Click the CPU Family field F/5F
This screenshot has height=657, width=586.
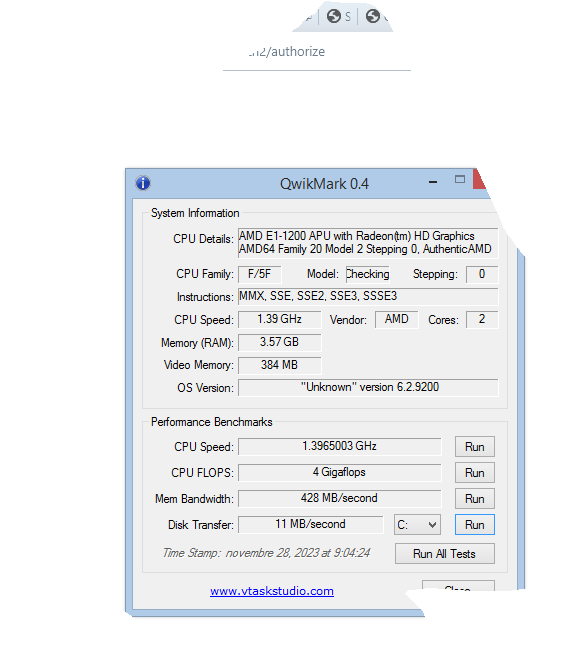tap(260, 274)
